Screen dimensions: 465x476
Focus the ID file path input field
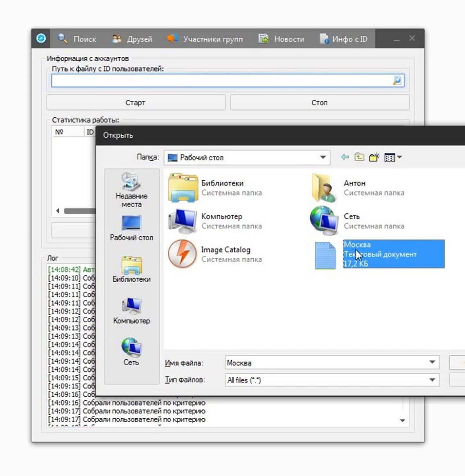pyautogui.click(x=228, y=81)
